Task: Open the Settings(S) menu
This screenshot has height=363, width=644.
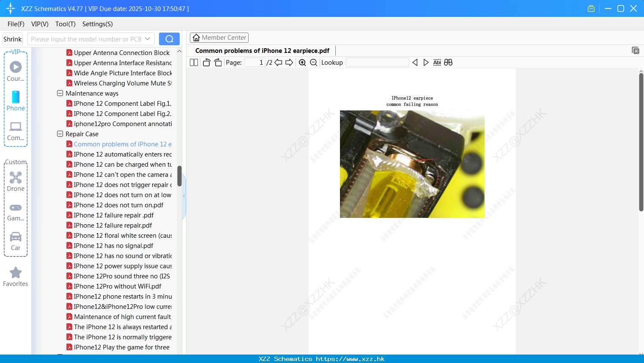Action: (98, 24)
